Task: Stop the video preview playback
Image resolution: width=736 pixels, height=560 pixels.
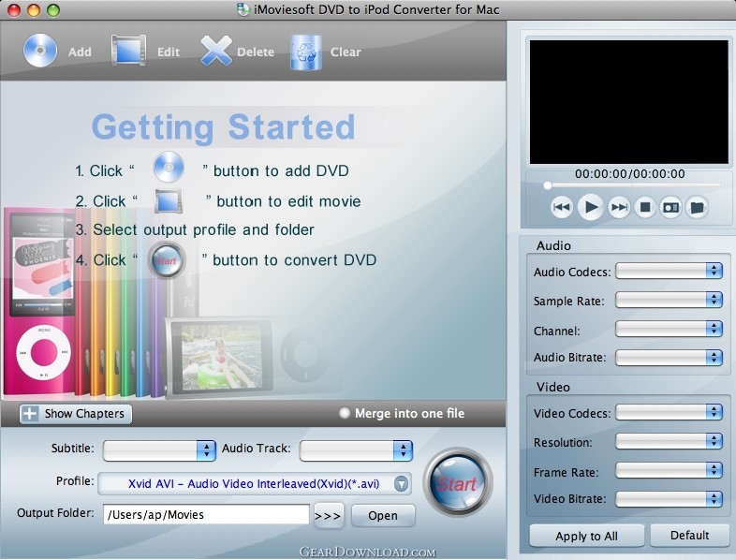Action: click(x=644, y=207)
